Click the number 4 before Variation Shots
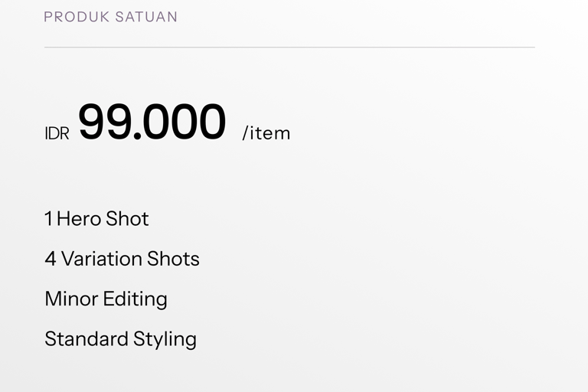Image resolution: width=588 pixels, height=392 pixels. [51, 259]
